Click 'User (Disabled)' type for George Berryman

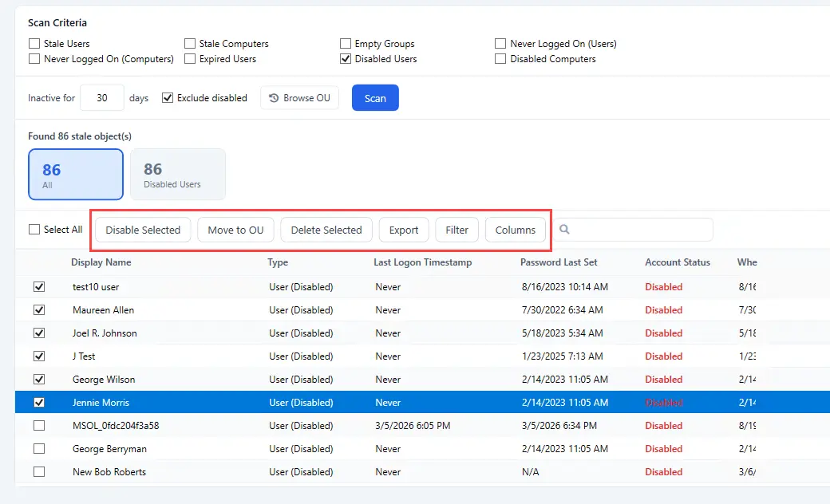301,448
